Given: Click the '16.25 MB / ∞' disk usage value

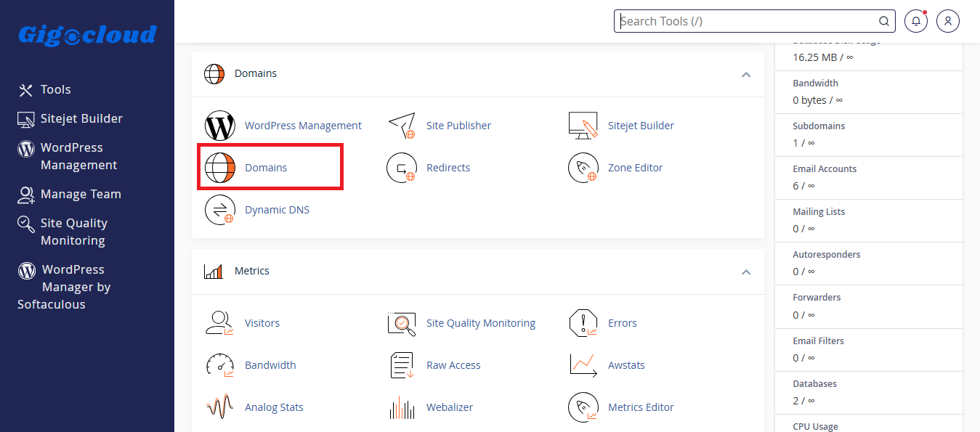Looking at the screenshot, I should (823, 57).
